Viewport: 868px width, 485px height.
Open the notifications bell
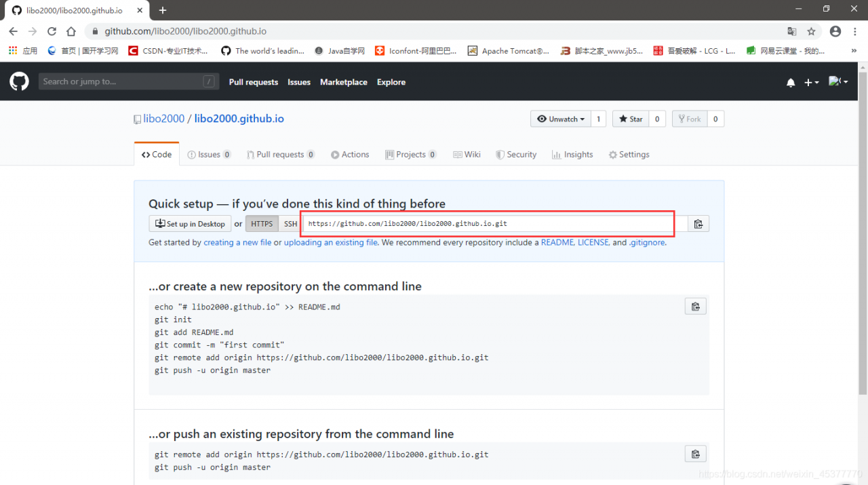(791, 82)
